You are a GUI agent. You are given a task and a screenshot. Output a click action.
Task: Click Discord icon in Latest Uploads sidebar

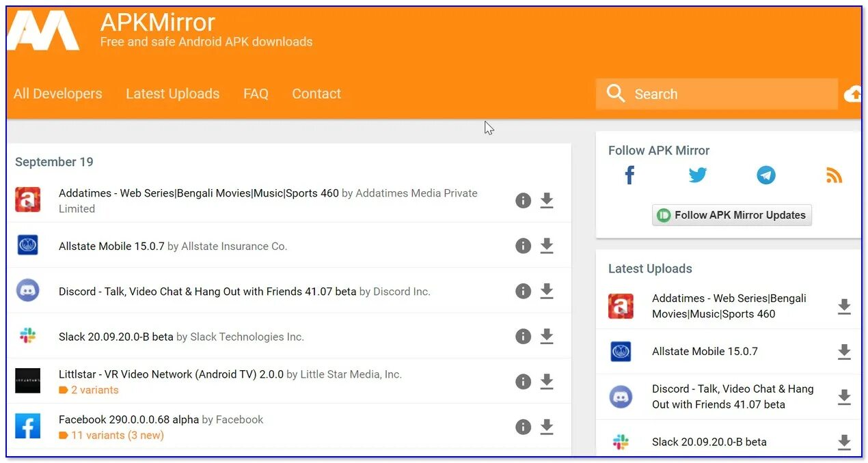[621, 397]
